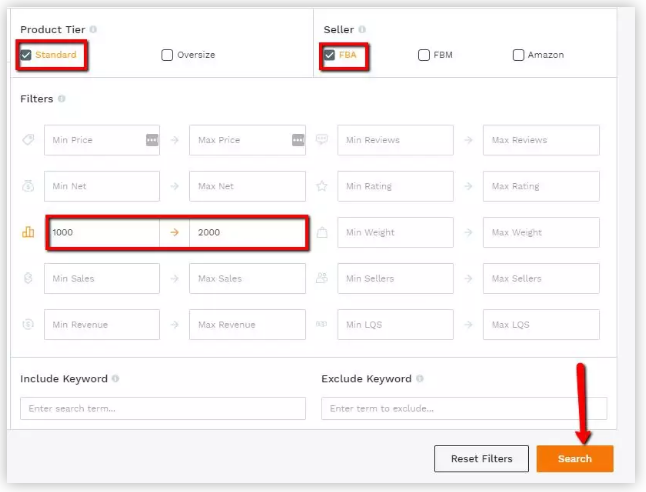Viewport: 646px width, 492px height.
Task: Click the Include Keyword info icon
Action: pos(116,379)
